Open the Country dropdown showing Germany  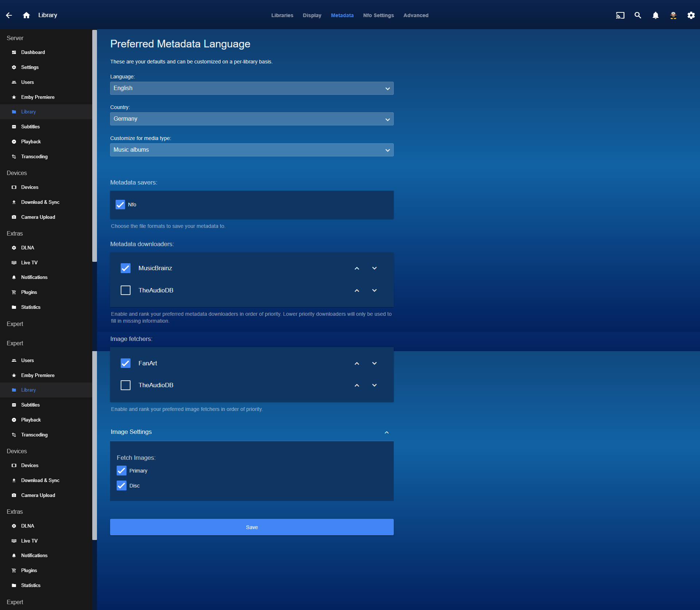tap(252, 119)
